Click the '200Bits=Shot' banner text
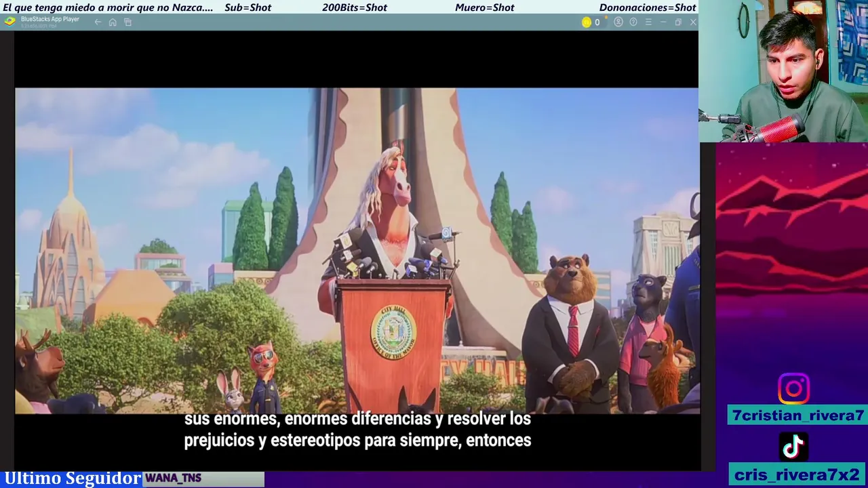868x488 pixels. tap(355, 7)
